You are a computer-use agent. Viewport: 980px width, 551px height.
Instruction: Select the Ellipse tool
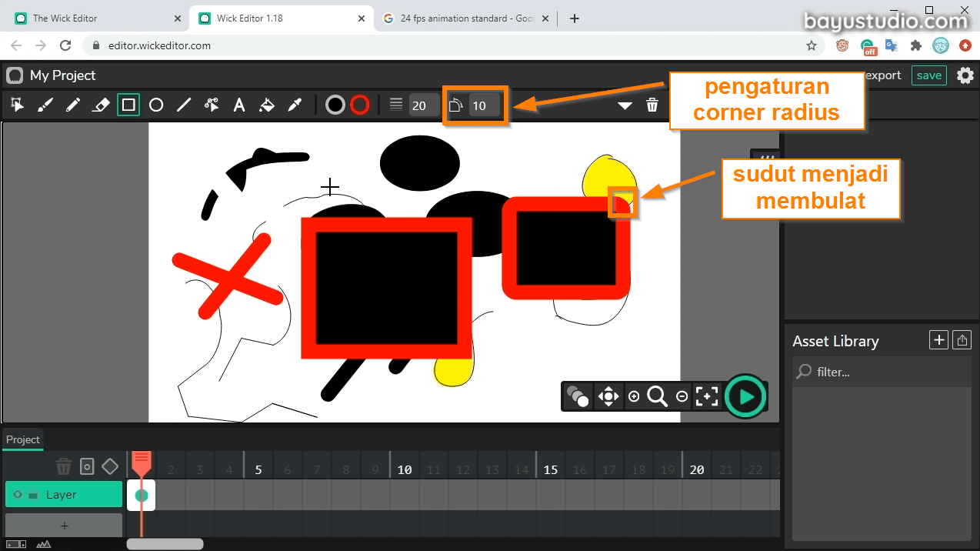click(156, 105)
